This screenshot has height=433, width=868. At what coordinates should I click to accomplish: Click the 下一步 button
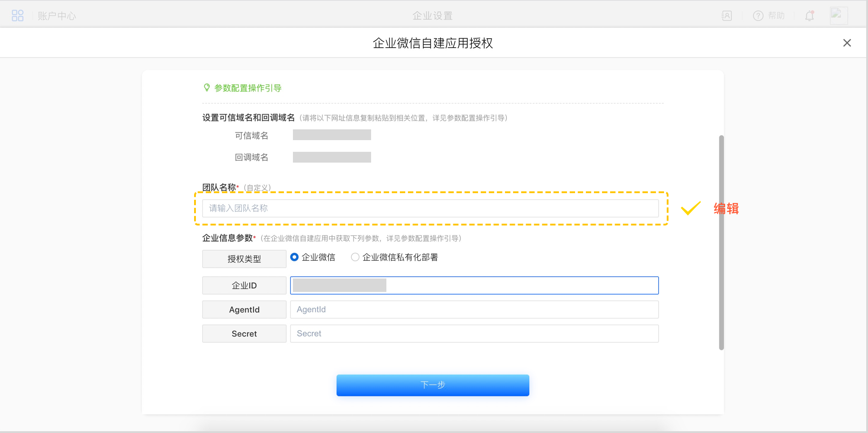point(433,385)
